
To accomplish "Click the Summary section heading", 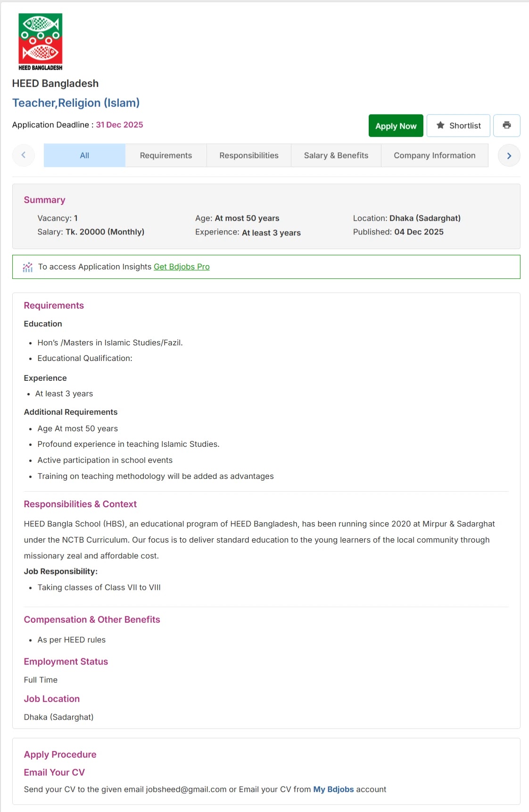I will (x=45, y=200).
